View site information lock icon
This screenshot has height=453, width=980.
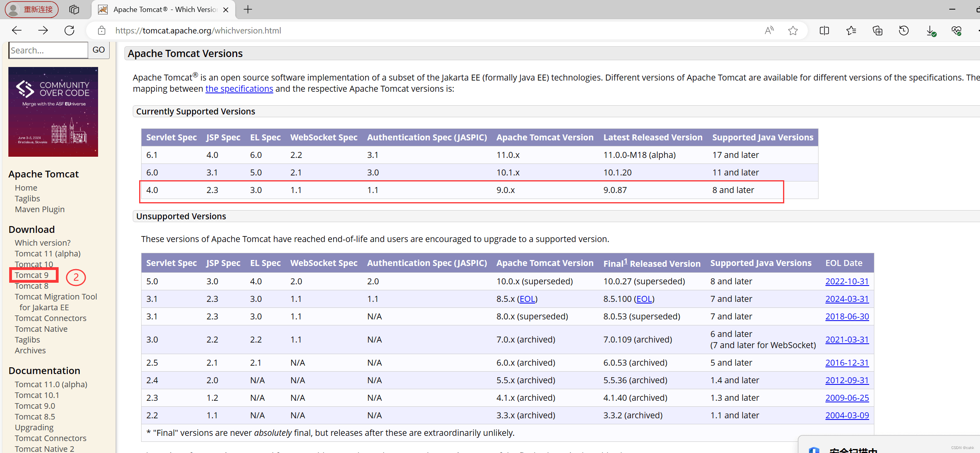pos(102,30)
